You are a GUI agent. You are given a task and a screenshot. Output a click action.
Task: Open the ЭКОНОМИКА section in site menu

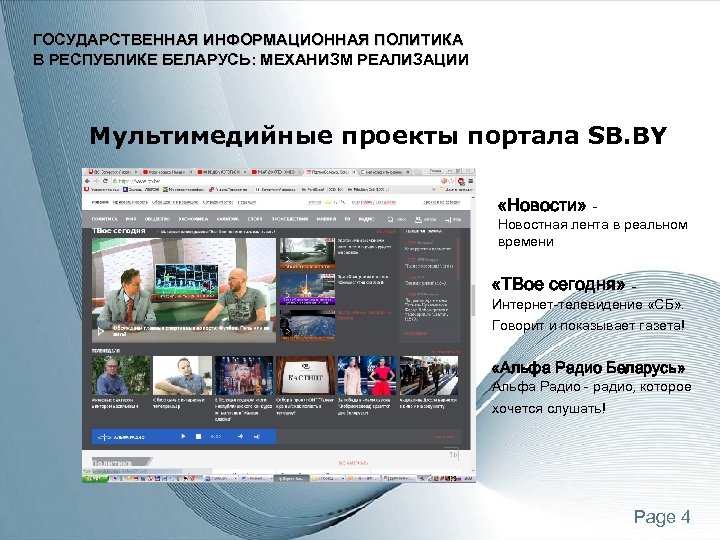coord(193,219)
